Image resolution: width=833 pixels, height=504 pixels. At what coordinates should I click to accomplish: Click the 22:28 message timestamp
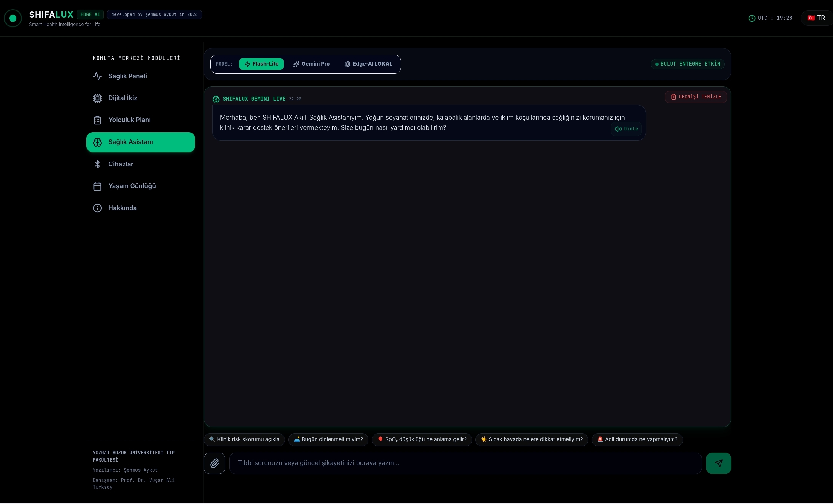295,99
